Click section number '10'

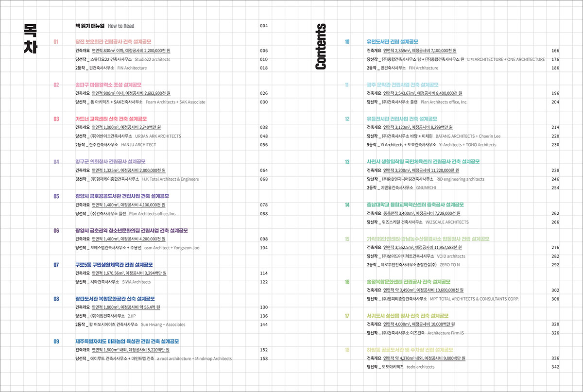tap(347, 42)
